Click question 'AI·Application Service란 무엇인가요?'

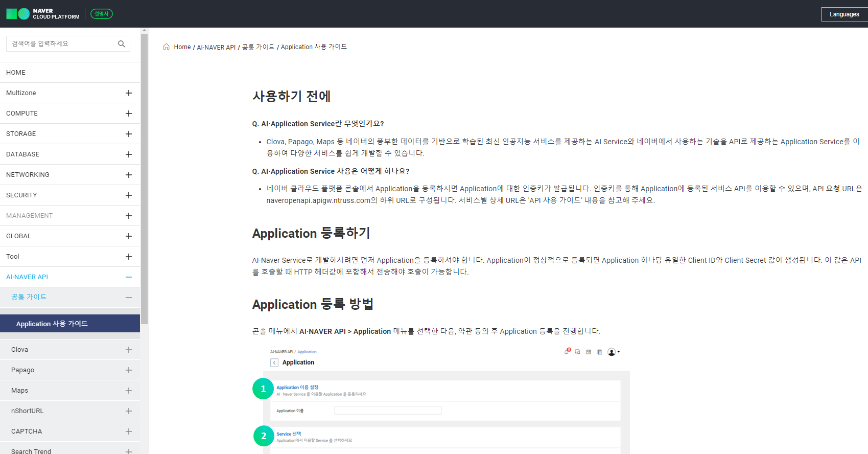[x=318, y=124]
